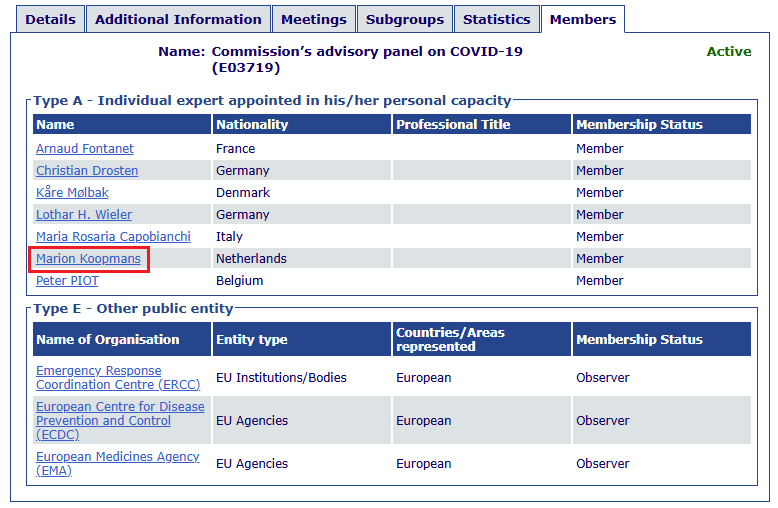Viewport: 778px width, 508px height.
Task: Click the Entity type column header
Action: [252, 340]
